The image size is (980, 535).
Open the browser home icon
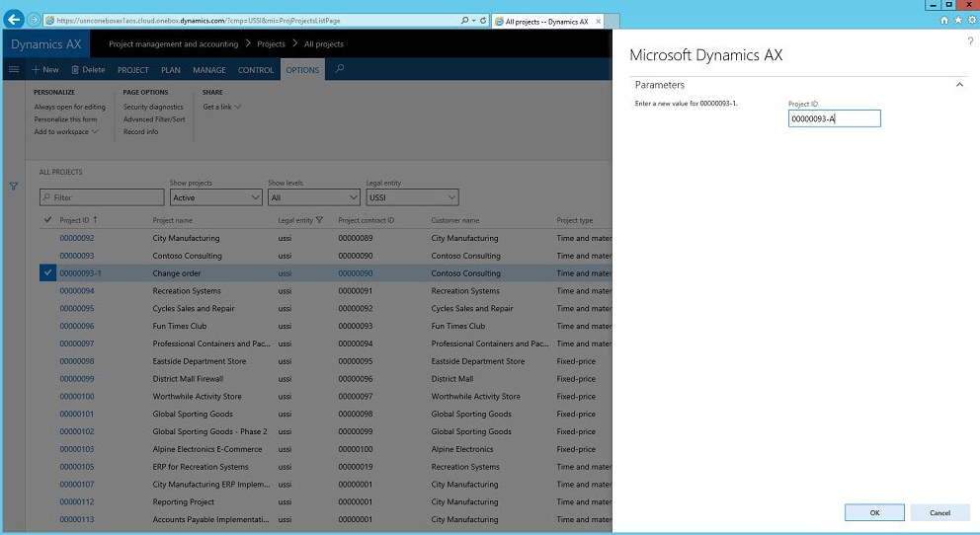[x=945, y=20]
